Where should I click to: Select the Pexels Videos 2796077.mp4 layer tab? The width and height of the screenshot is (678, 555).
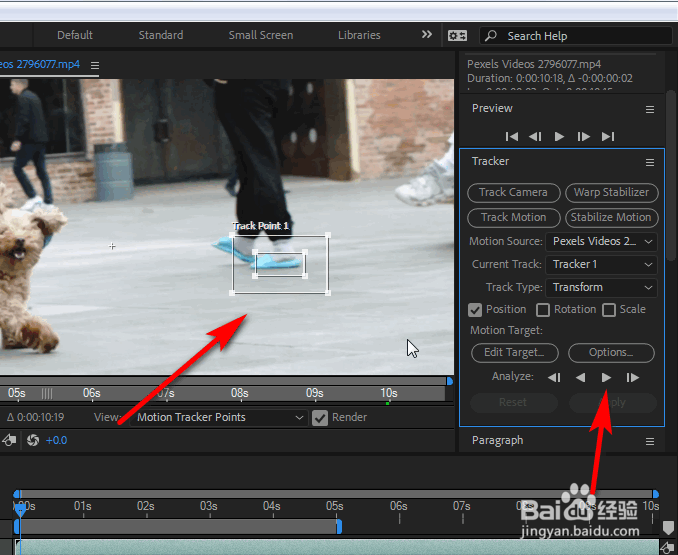pyautogui.click(x=40, y=64)
